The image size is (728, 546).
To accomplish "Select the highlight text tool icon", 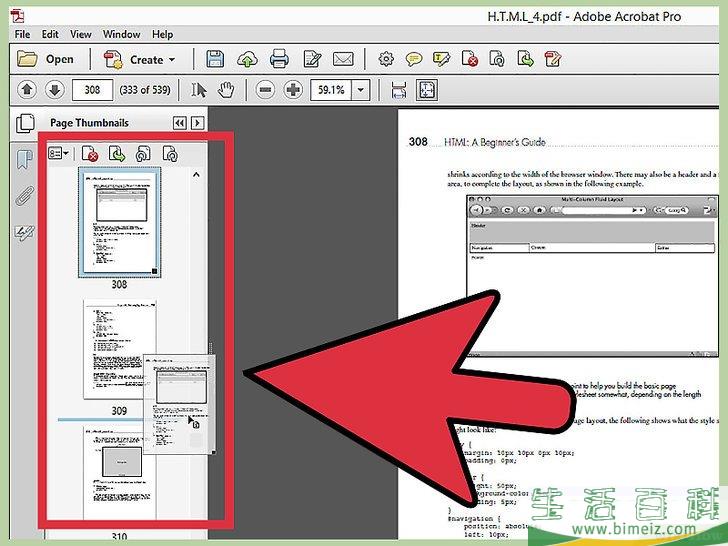I will pyautogui.click(x=441, y=59).
